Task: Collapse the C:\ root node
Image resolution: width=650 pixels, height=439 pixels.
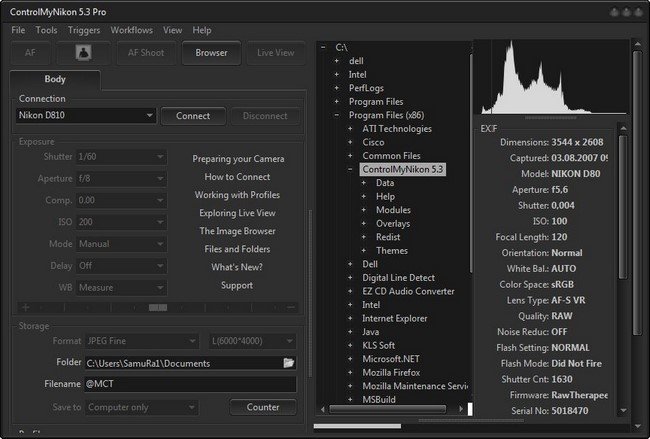Action: point(323,47)
